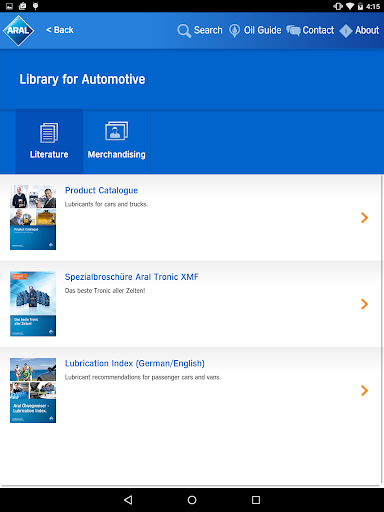Go back using < Back
Screen dimensions: 384x512
click(60, 30)
